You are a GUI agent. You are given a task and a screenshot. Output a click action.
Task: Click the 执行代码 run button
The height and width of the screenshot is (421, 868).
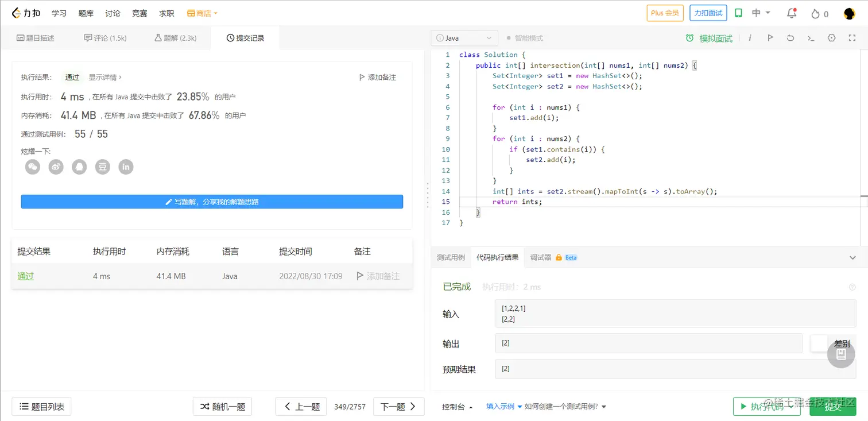[x=766, y=407]
